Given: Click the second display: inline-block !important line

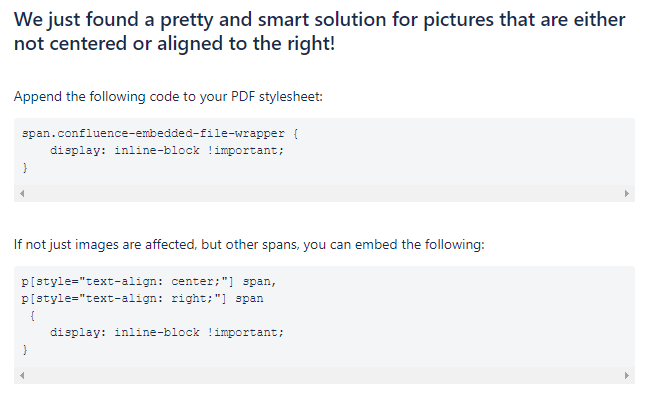Looking at the screenshot, I should [x=167, y=333].
